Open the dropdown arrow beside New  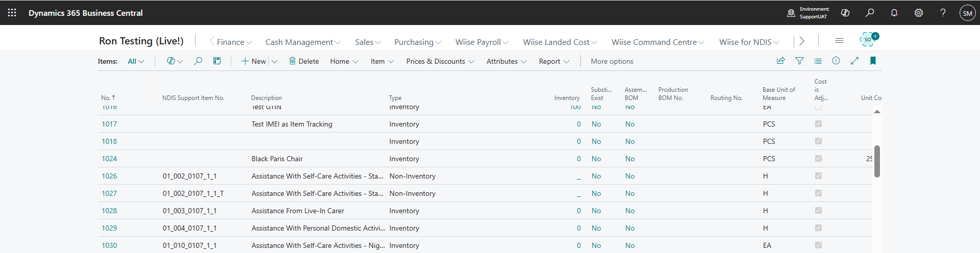click(274, 61)
